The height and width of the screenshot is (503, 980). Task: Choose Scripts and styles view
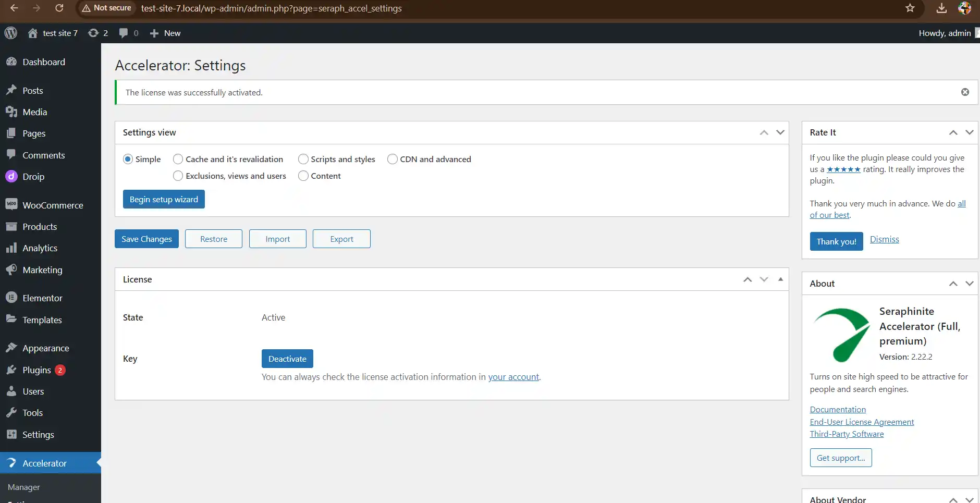pyautogui.click(x=304, y=159)
